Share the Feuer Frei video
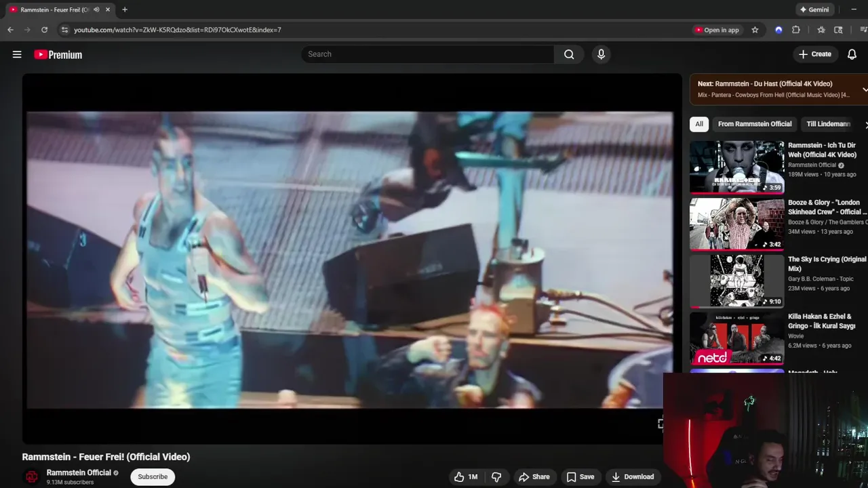Image resolution: width=868 pixels, height=488 pixels. 534,477
